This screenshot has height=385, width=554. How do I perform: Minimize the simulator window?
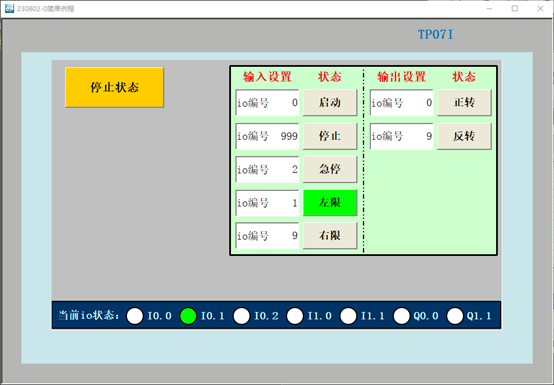coord(489,8)
